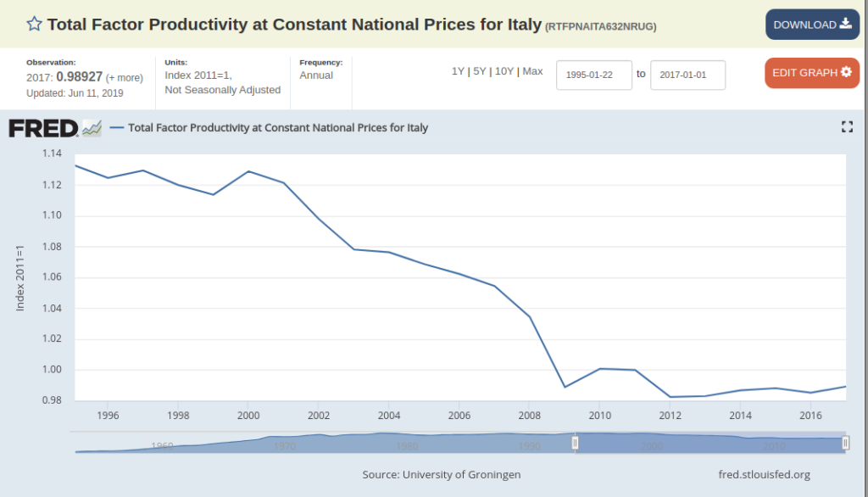Select the Max date range
The width and height of the screenshot is (868, 497).
click(532, 71)
